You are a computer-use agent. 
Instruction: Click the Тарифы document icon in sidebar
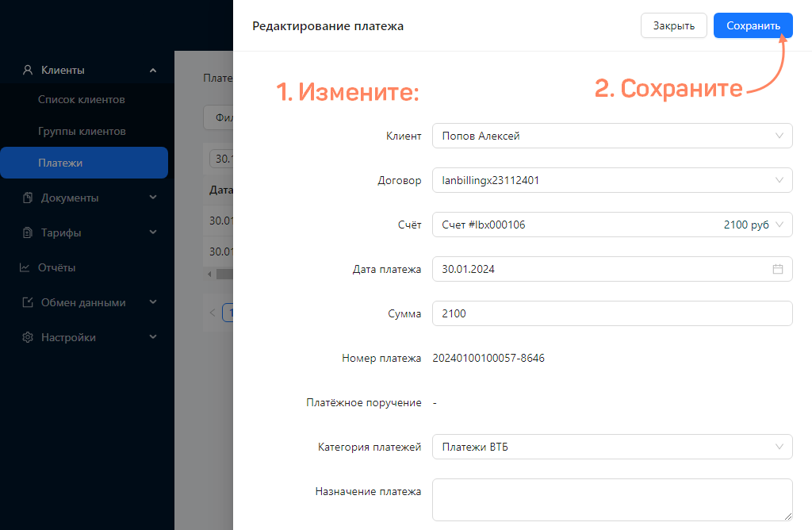click(x=28, y=232)
